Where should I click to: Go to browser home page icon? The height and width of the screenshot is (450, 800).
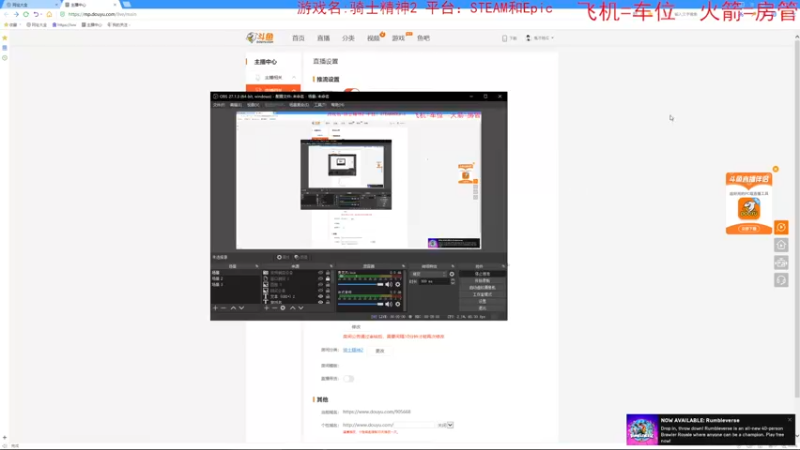pos(49,14)
